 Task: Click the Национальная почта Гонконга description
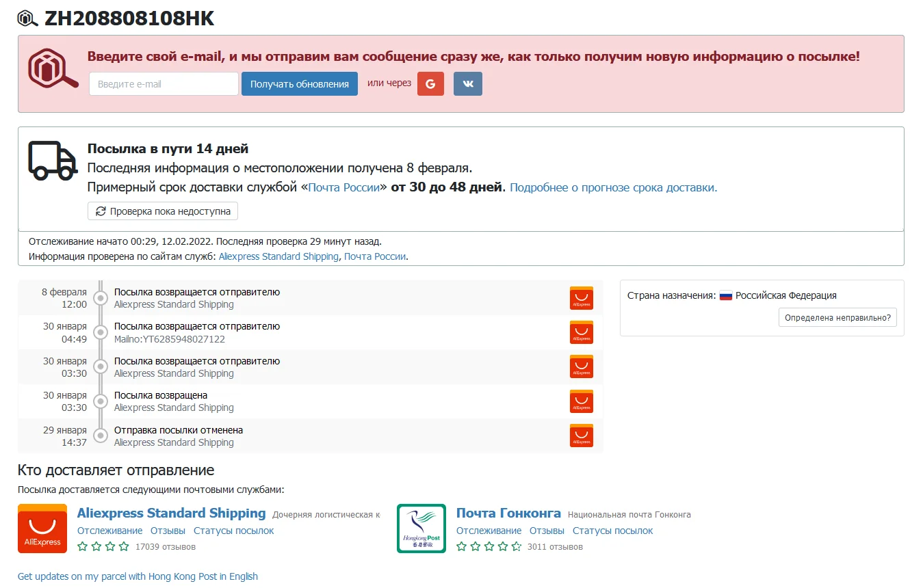(629, 514)
